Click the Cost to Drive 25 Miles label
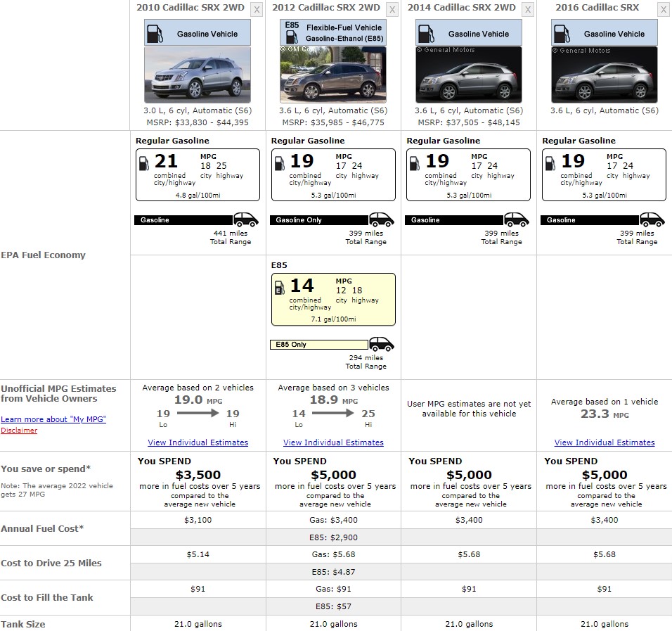This screenshot has height=631, width=672. (x=51, y=563)
